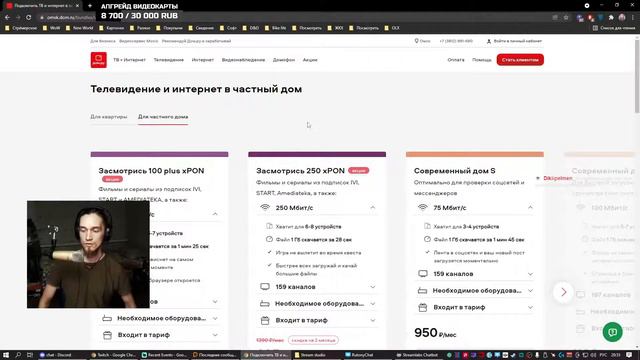Click the Wi-Fi icon beside 75 Мбит/с
640x360 pixels.
pos(422,207)
